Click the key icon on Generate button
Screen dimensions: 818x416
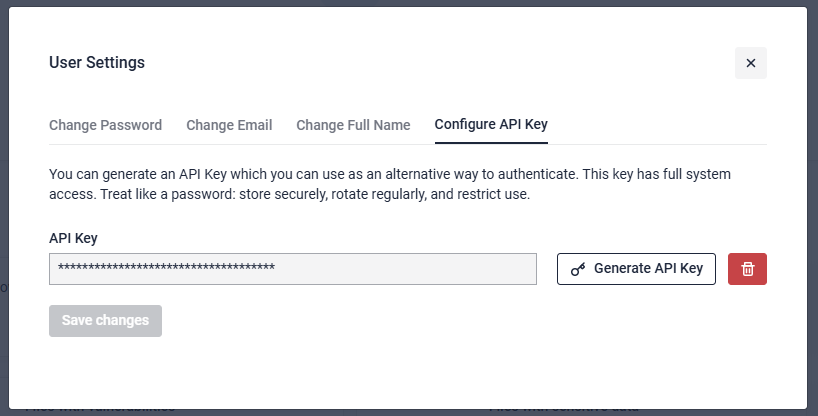click(578, 269)
